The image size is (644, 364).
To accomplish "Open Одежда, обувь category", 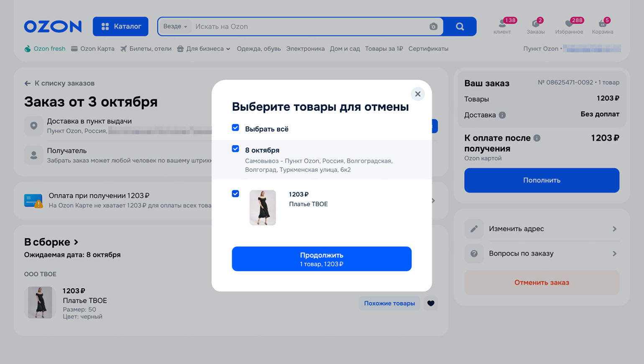I will coord(259,49).
